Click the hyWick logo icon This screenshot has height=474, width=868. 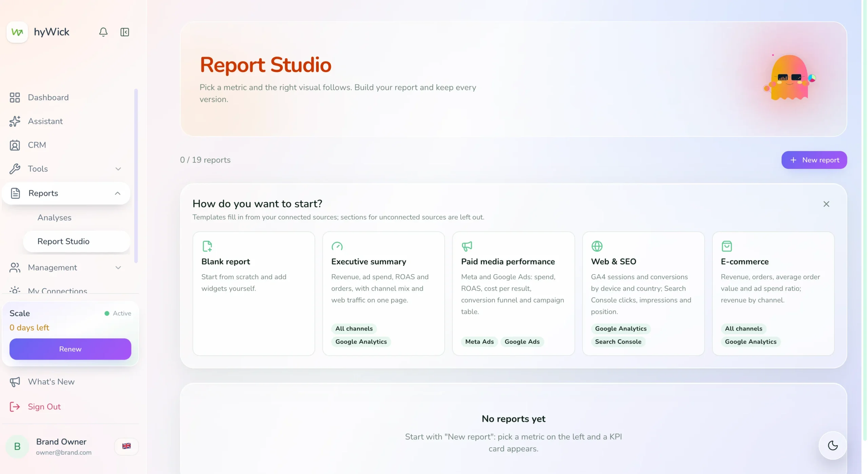(x=17, y=32)
